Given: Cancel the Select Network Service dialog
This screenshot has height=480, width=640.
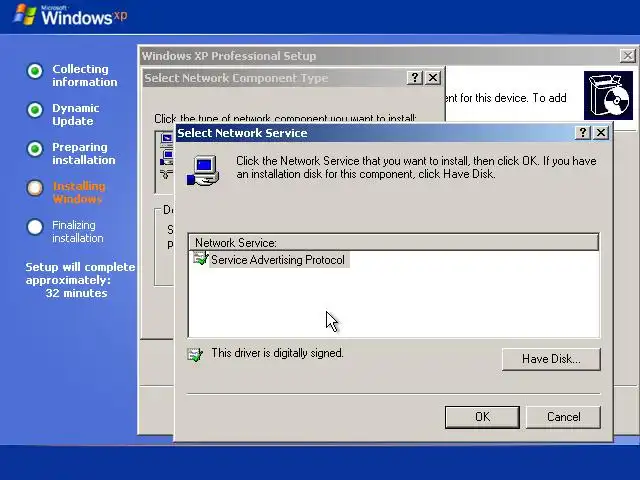Looking at the screenshot, I should click(563, 417).
